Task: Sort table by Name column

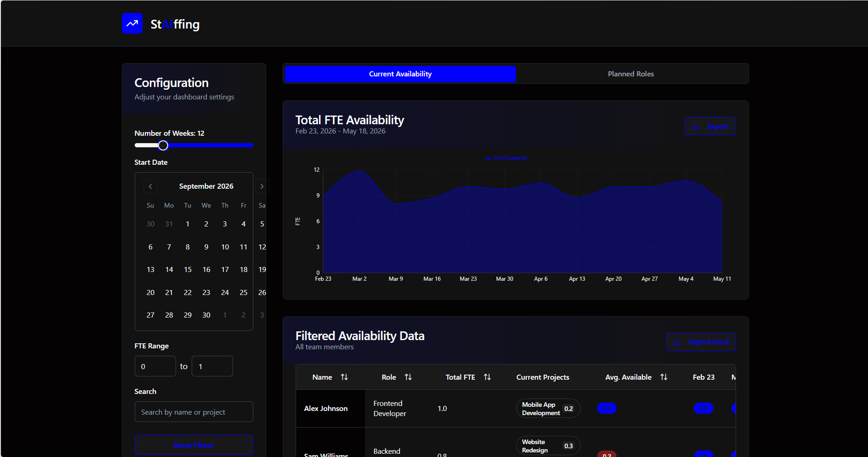Action: coord(344,377)
